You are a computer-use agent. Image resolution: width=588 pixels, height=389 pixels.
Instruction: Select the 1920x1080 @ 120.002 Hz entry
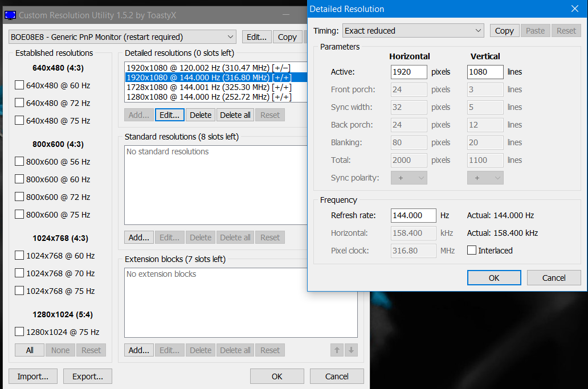click(208, 68)
